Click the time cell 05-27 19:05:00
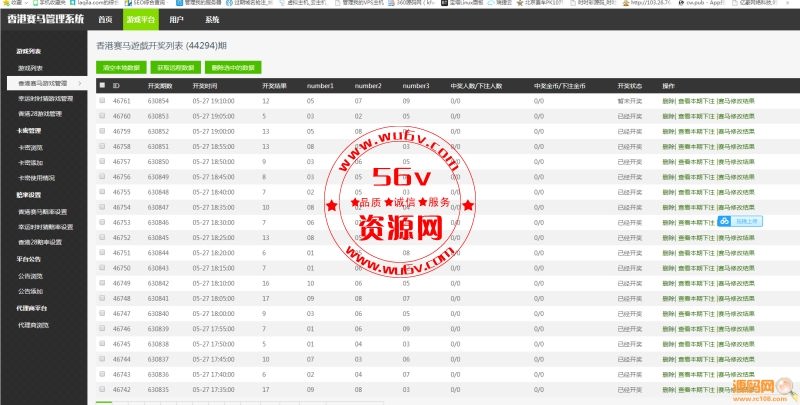This screenshot has height=405, width=800. point(213,116)
